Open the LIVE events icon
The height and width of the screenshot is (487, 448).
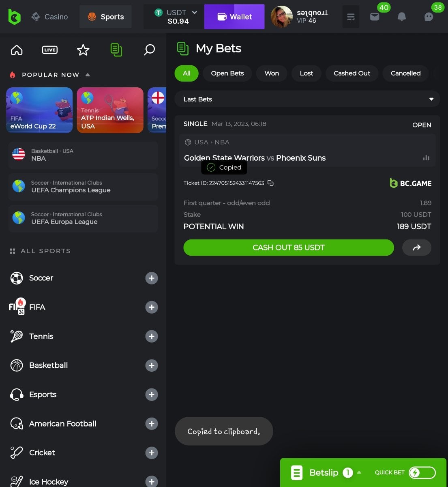pyautogui.click(x=50, y=50)
